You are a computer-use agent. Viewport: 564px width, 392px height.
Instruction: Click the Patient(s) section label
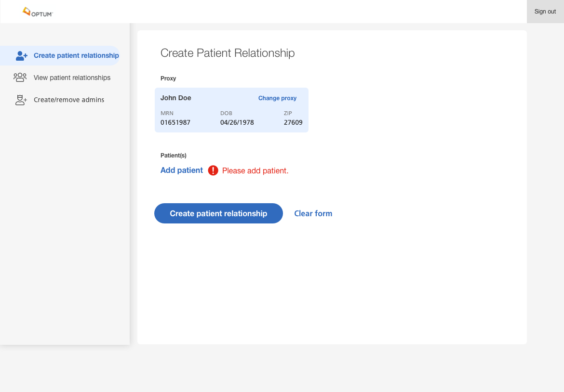point(174,156)
